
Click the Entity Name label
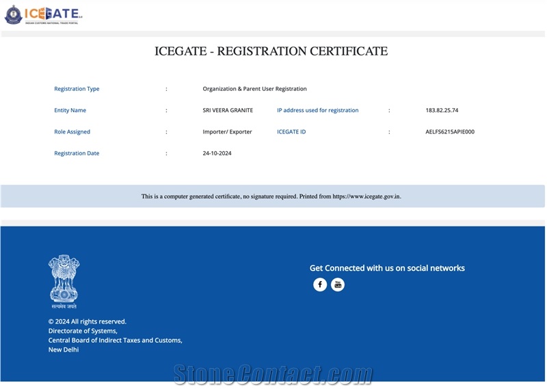70,110
